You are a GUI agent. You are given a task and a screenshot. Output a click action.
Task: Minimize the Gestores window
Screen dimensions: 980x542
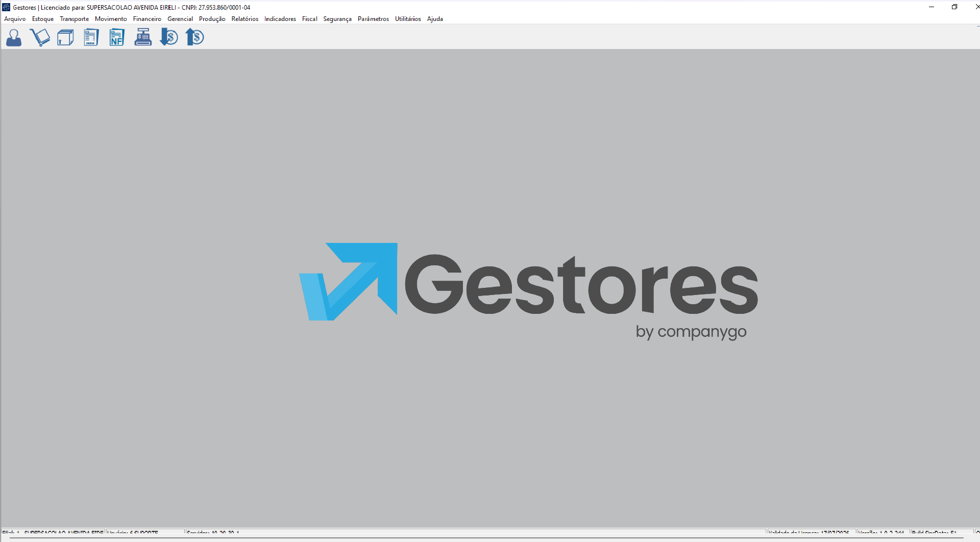[932, 7]
